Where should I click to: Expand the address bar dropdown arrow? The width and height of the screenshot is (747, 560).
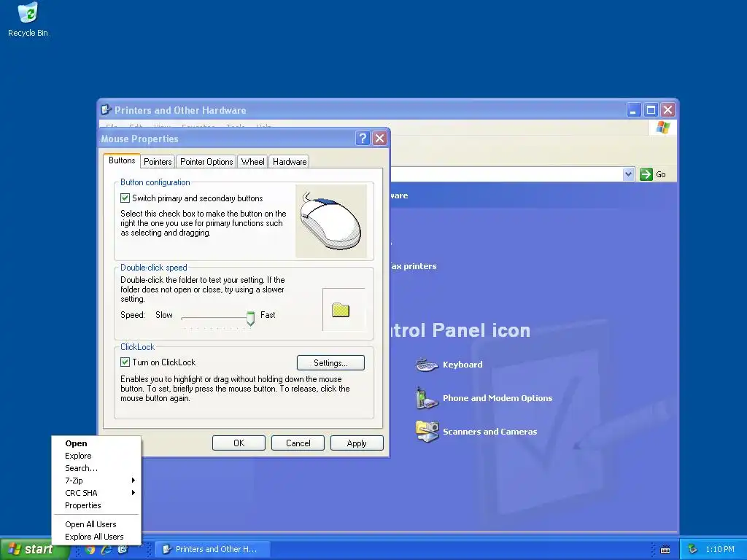628,174
